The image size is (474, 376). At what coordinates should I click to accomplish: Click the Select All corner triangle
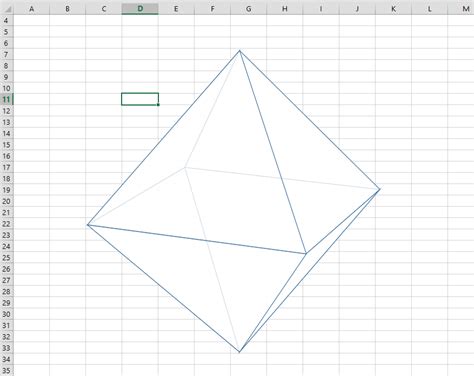[x=7, y=9]
